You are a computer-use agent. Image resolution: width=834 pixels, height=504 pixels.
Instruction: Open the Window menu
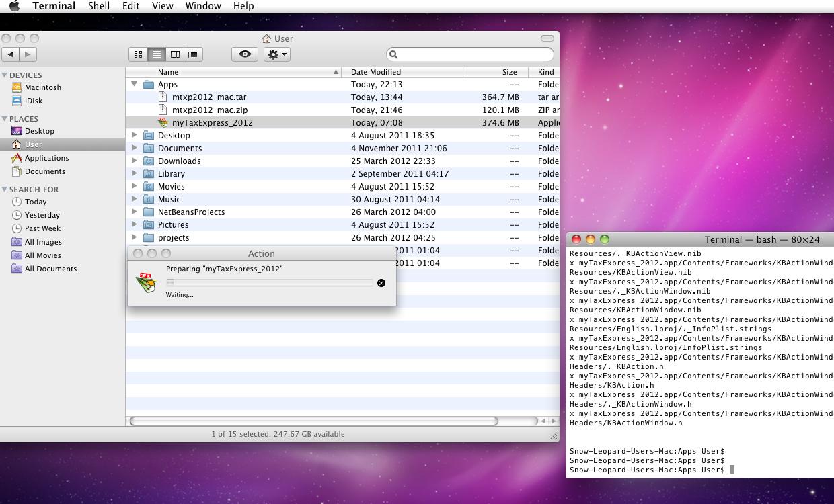click(202, 6)
